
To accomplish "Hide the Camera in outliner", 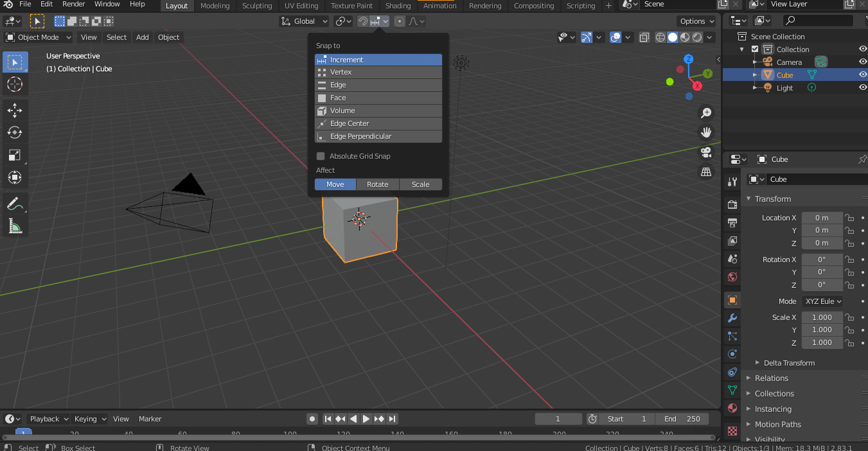I will pyautogui.click(x=863, y=62).
